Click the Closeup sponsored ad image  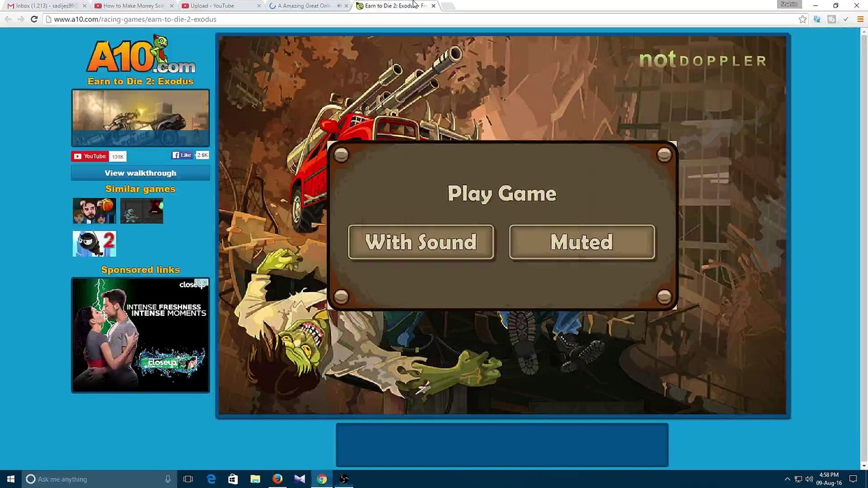(140, 335)
